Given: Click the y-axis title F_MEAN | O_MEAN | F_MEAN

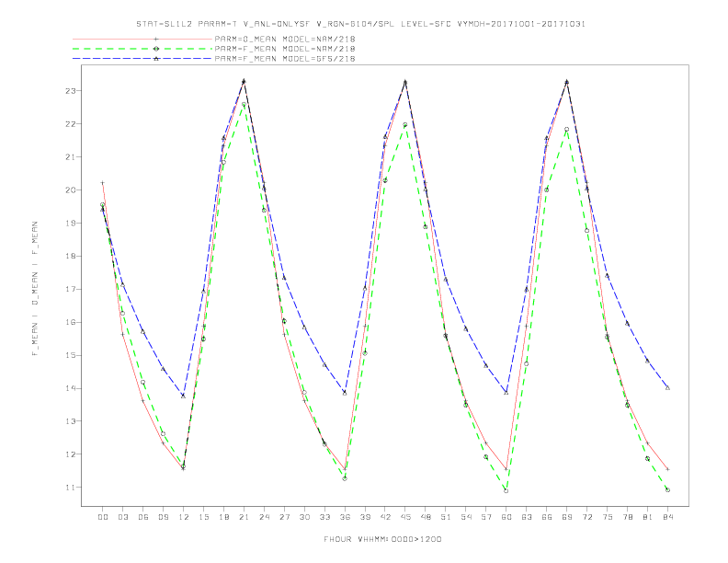Looking at the screenshot, I should click(x=35, y=289).
